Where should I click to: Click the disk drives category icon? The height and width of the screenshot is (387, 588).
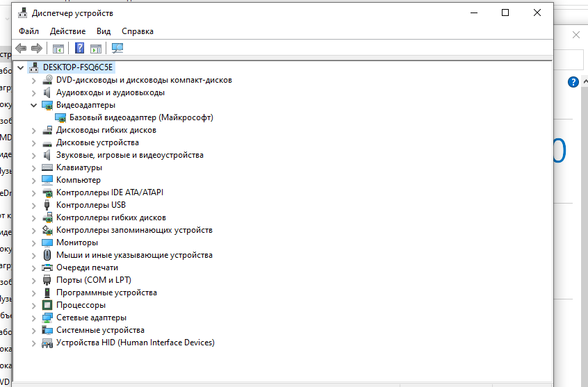tap(47, 143)
